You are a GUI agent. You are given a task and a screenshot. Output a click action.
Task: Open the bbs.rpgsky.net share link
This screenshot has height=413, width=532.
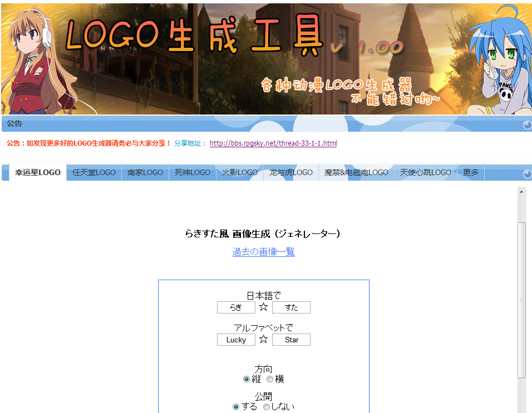(x=273, y=143)
